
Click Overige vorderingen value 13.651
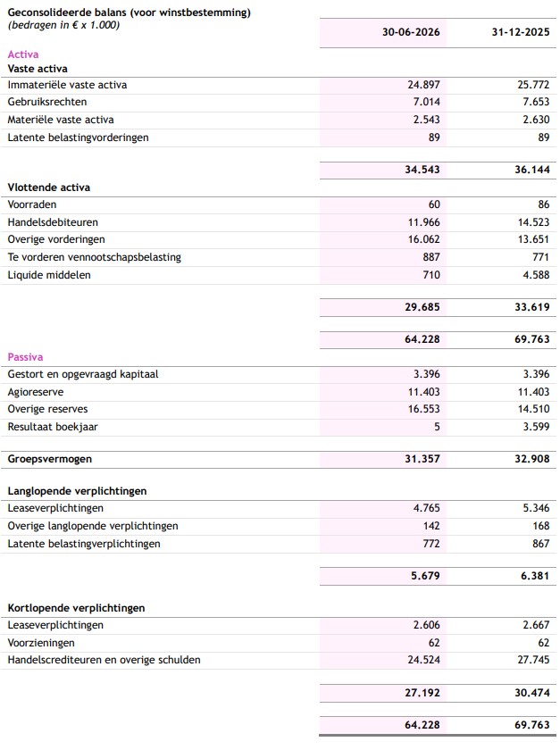tap(533, 239)
